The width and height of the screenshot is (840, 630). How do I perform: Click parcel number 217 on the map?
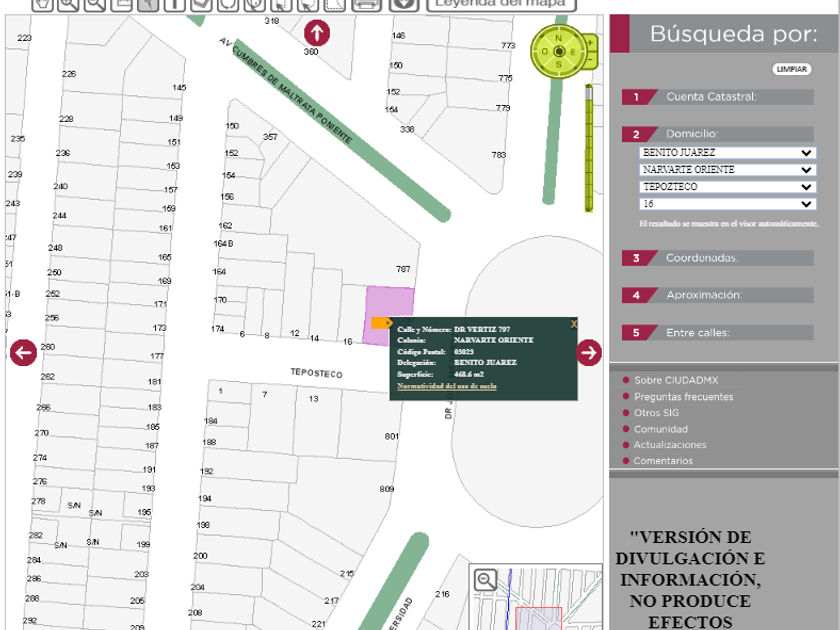(331, 601)
